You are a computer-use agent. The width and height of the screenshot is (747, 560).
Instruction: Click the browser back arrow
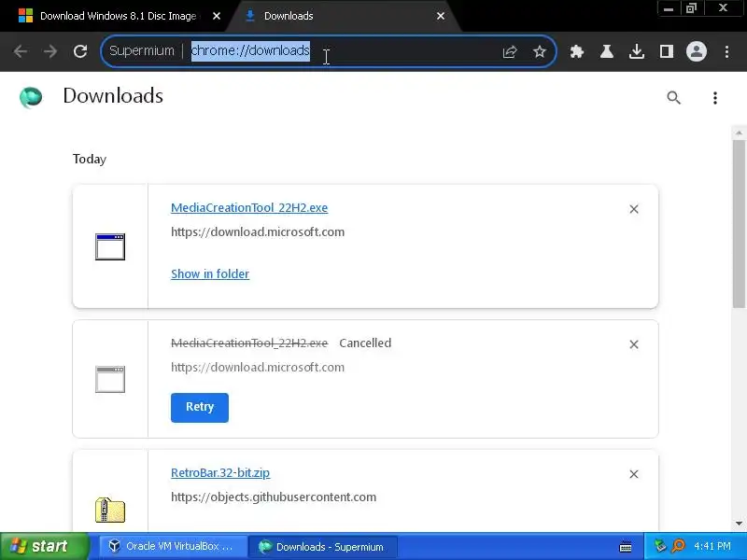[21, 51]
